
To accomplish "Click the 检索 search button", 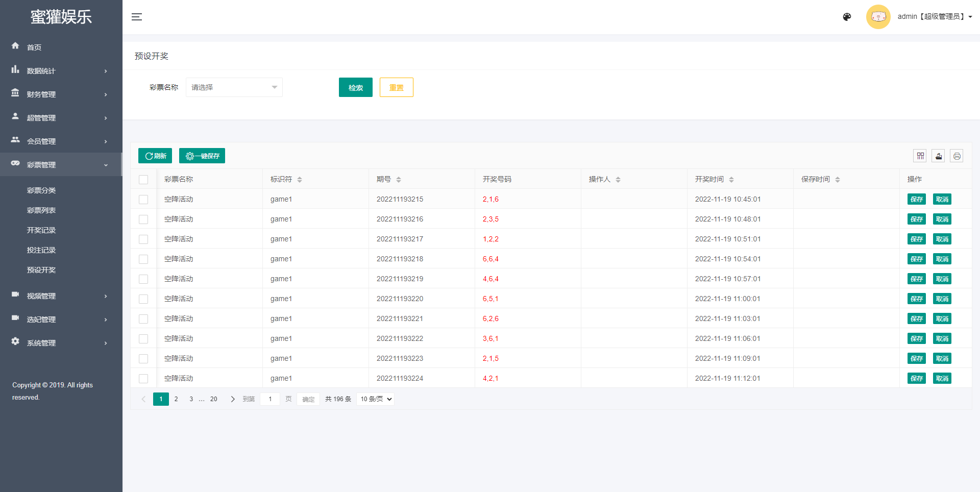I will point(355,87).
